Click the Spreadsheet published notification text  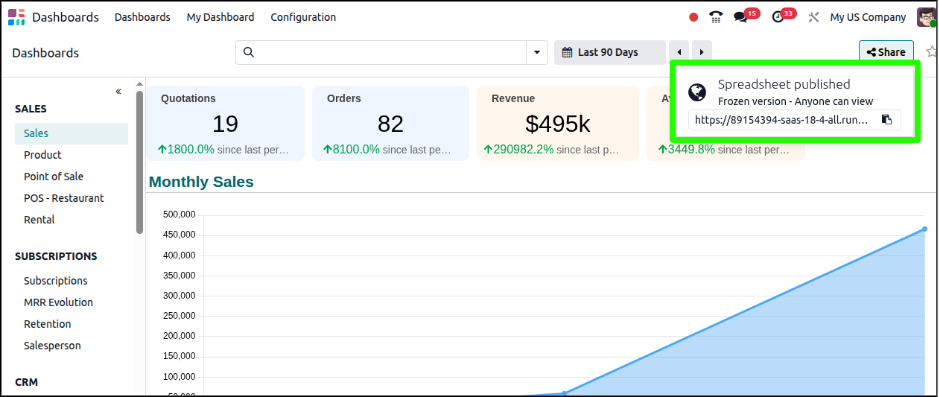pyautogui.click(x=784, y=84)
